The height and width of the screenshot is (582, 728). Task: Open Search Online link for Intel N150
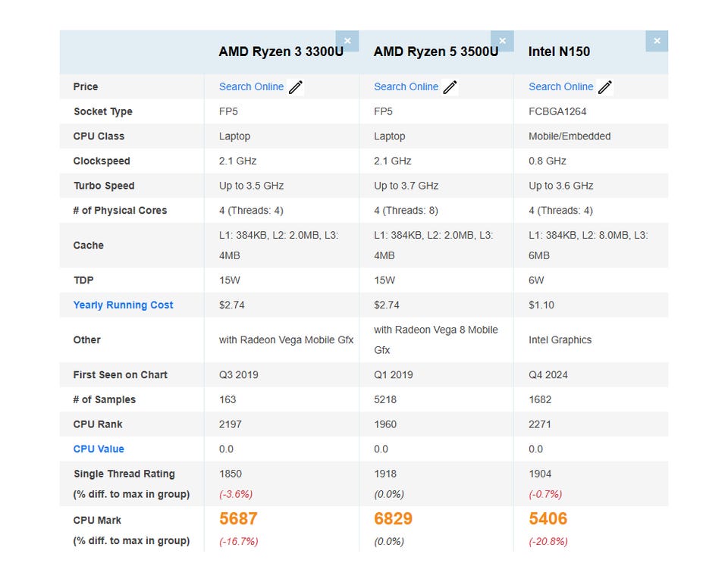coord(561,87)
